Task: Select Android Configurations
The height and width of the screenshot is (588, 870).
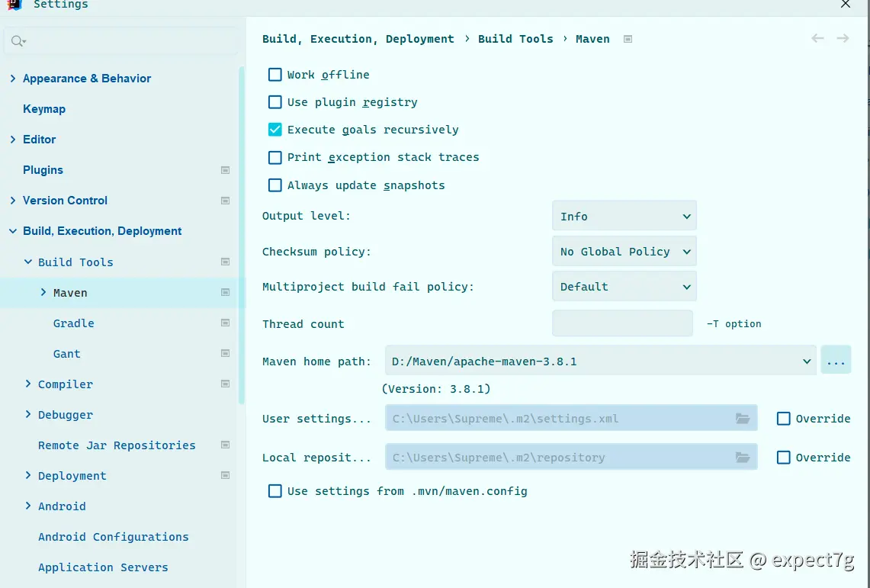Action: (x=113, y=536)
